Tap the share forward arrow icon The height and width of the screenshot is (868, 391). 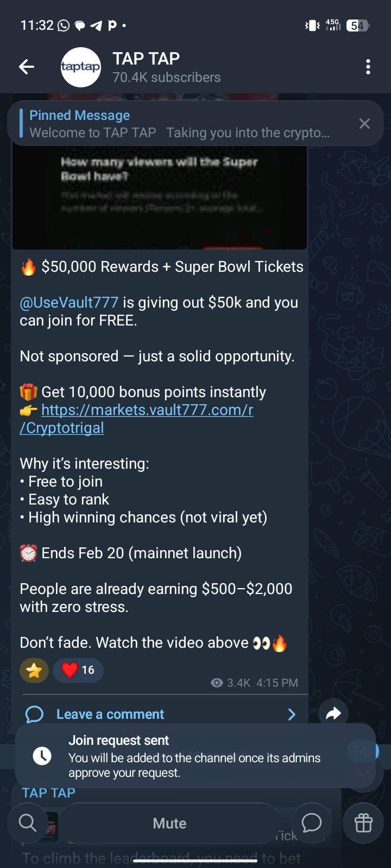click(x=333, y=713)
